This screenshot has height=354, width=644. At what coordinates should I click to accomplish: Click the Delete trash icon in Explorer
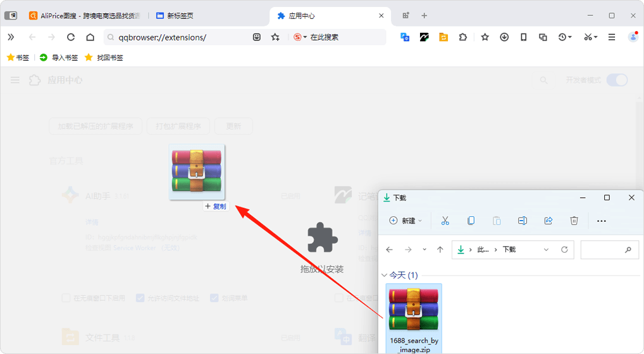[x=574, y=221]
